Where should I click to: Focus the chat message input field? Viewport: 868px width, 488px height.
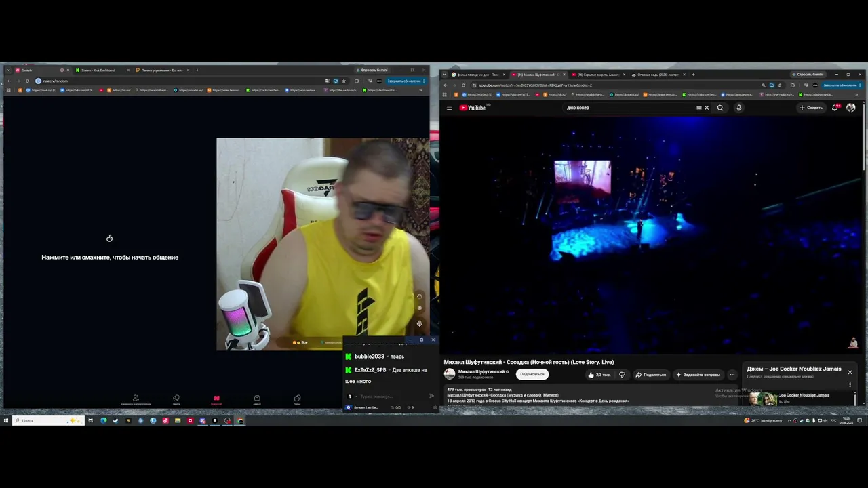392,396
